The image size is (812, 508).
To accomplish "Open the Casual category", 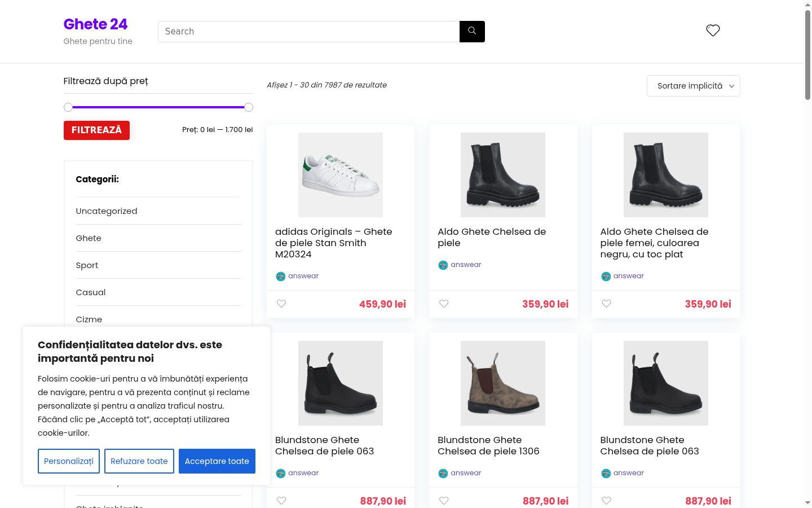I will point(91,292).
